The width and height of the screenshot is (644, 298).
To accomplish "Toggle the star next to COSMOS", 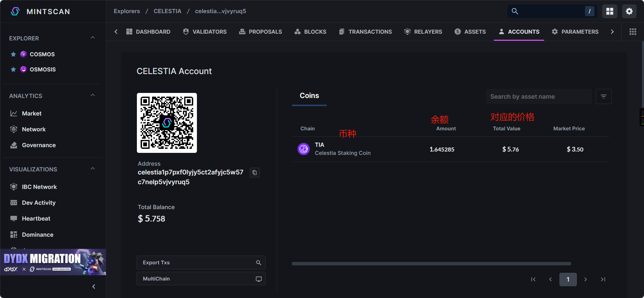I will 13,54.
